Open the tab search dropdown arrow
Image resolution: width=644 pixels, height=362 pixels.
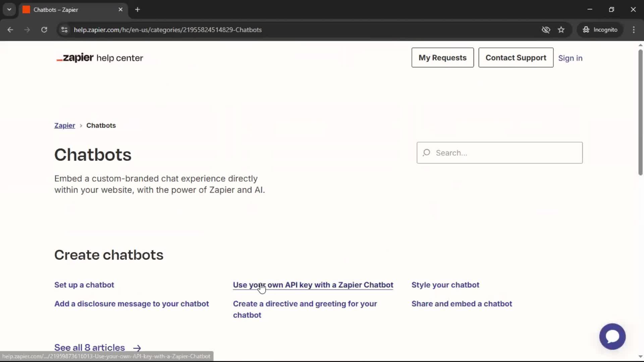[9, 9]
